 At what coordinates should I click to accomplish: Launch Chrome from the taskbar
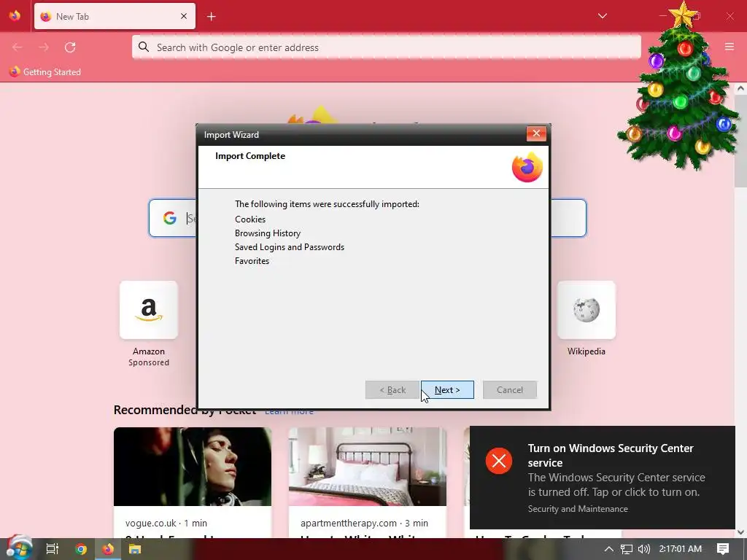tap(80, 549)
